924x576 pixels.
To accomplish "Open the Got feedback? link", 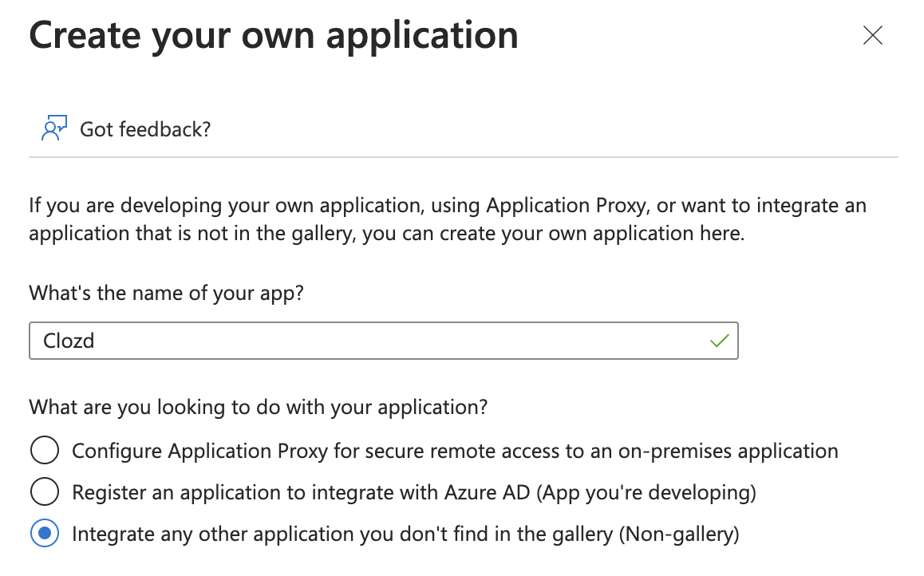I will pyautogui.click(x=145, y=128).
